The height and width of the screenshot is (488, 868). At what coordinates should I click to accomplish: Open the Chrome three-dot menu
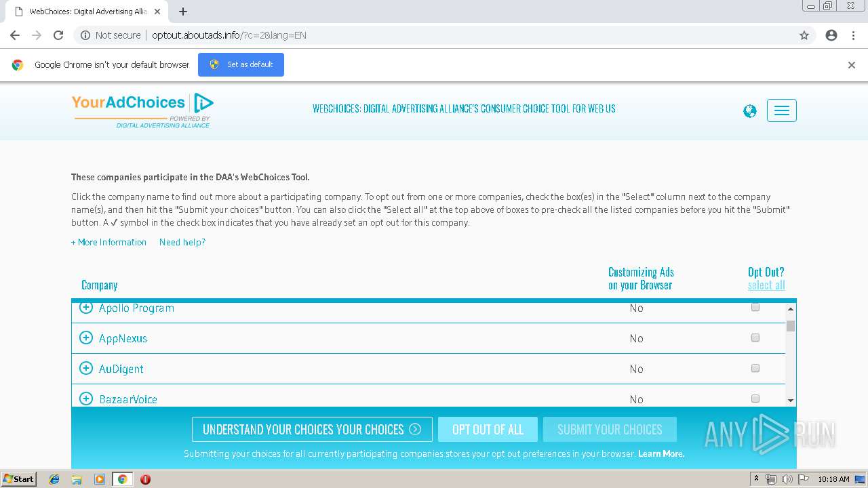853,35
